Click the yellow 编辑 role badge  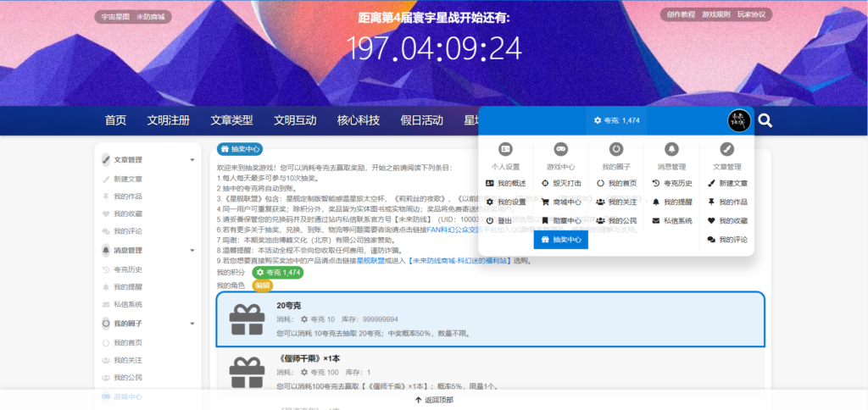(263, 285)
